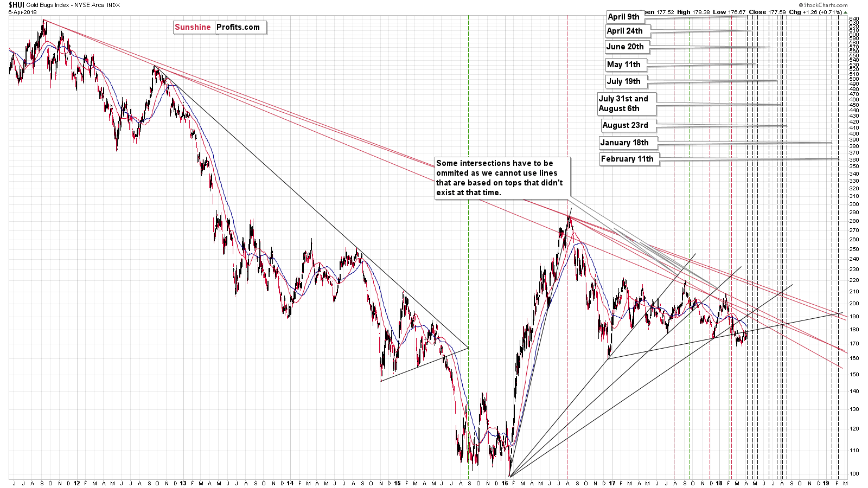The height and width of the screenshot is (488, 868).
Task: Click the $HUI Gold Bugs Index title
Action: tap(64, 5)
